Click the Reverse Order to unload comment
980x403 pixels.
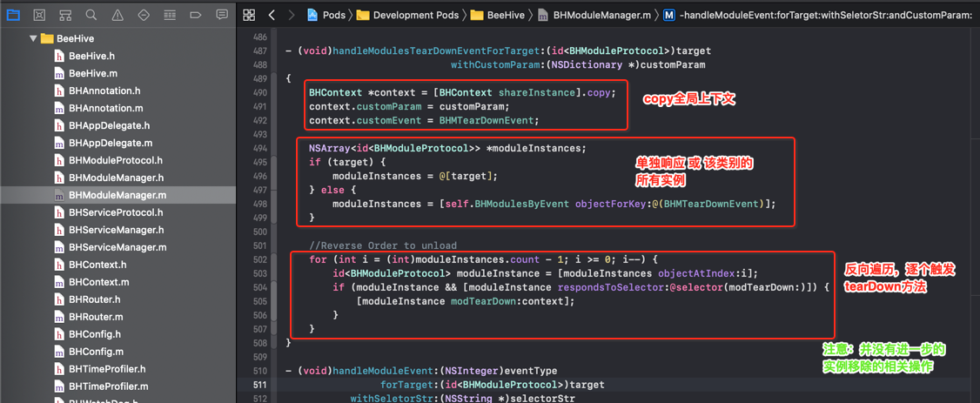(x=383, y=245)
